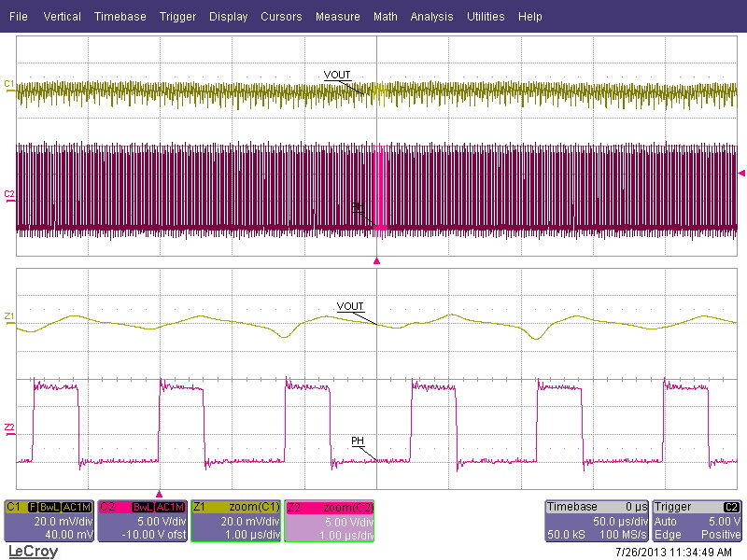Click the LeCroy logo

pos(33,551)
